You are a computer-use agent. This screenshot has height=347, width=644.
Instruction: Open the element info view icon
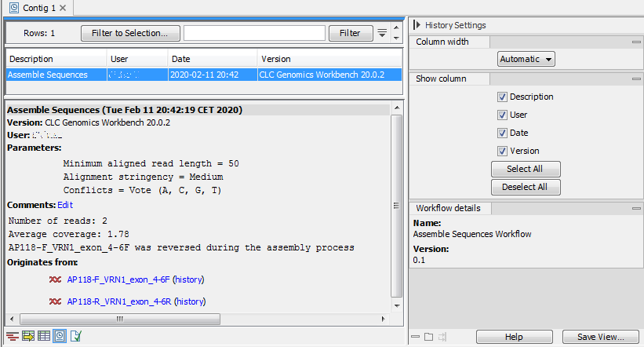click(x=75, y=337)
